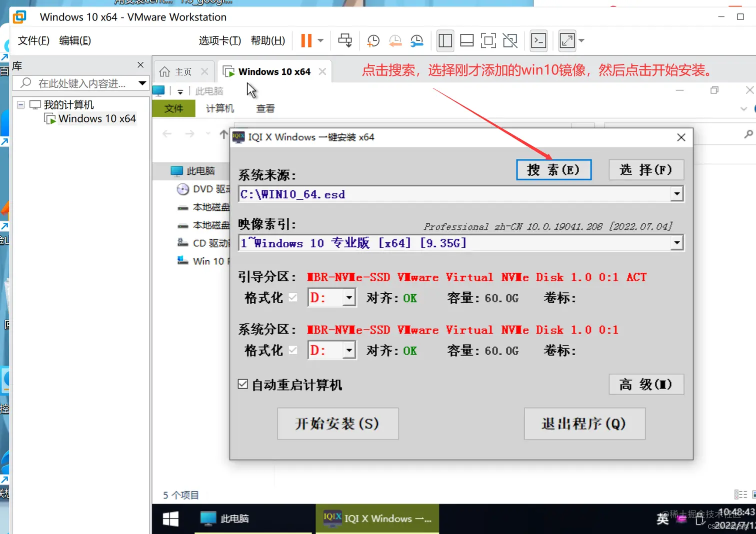The width and height of the screenshot is (756, 534).
Task: Open the 映像索引 edition dropdown
Action: pos(676,243)
